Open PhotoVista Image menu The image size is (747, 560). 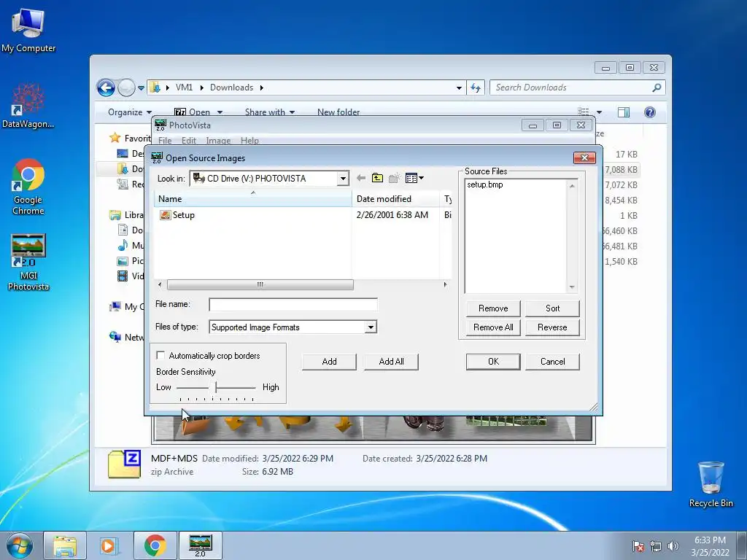point(218,141)
